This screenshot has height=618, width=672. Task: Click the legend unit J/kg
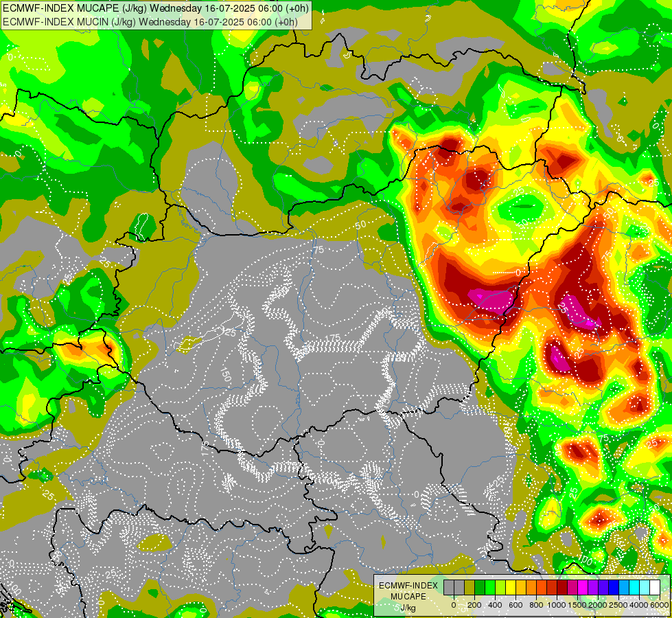click(x=408, y=608)
